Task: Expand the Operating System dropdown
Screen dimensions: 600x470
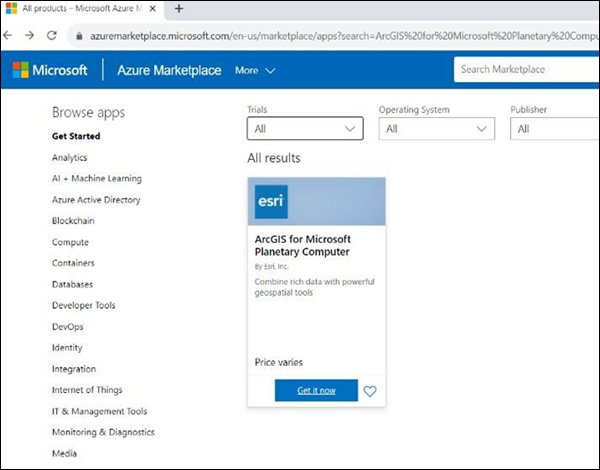Action: 436,129
